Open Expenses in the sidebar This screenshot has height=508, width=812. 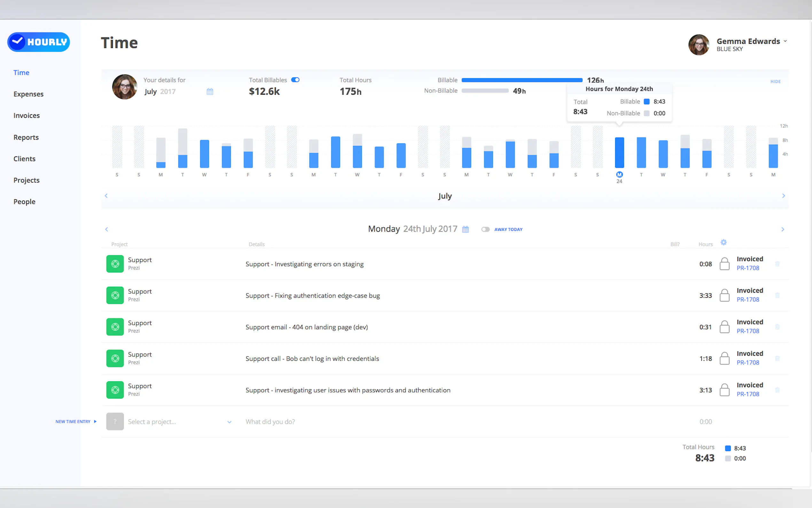pos(28,94)
